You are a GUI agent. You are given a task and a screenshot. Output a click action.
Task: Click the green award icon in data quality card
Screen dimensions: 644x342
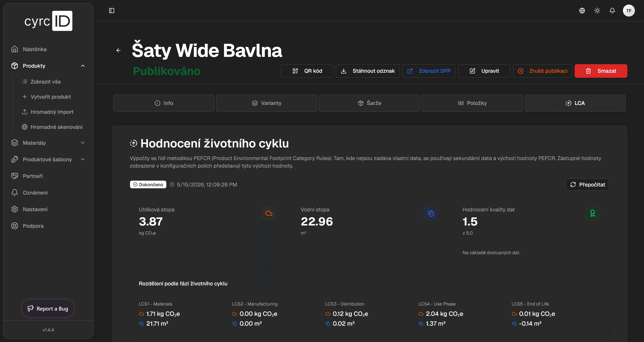pos(593,213)
